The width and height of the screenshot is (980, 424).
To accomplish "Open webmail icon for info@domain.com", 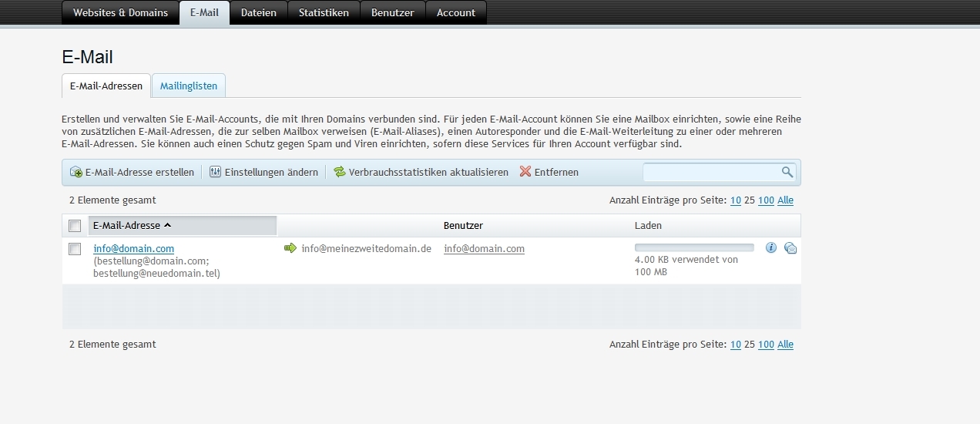I will (790, 247).
